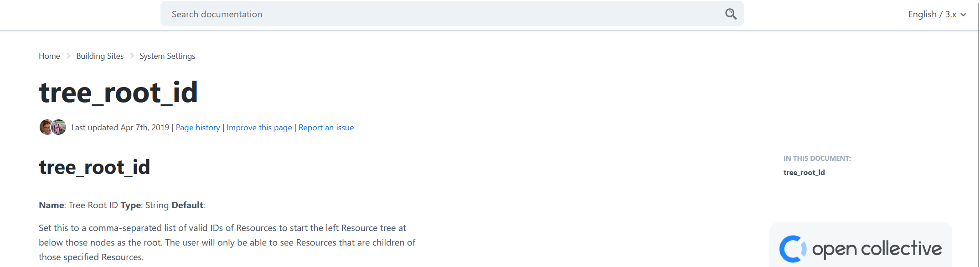Click the search magnifier icon
980x267 pixels.
[x=731, y=14]
